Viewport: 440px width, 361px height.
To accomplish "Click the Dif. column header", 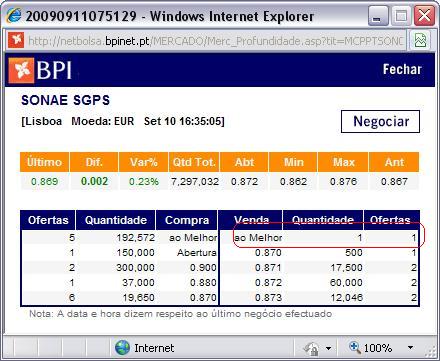I will [x=94, y=162].
